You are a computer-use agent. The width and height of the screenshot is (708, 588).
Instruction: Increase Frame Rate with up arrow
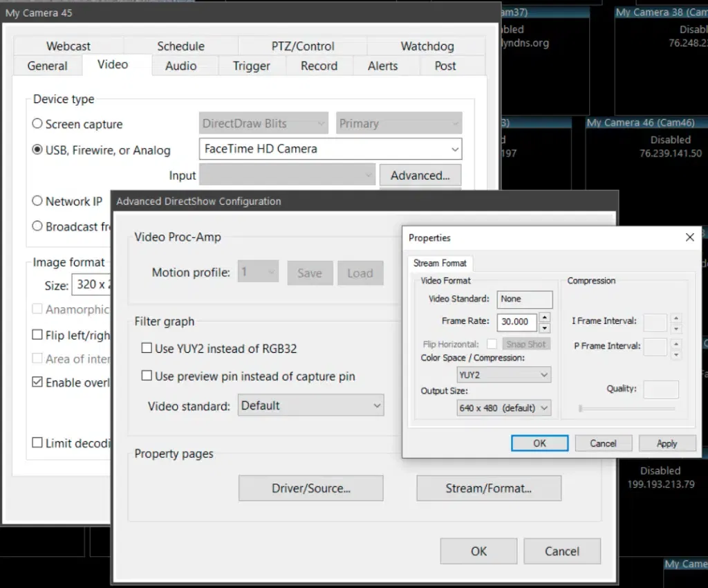click(545, 317)
